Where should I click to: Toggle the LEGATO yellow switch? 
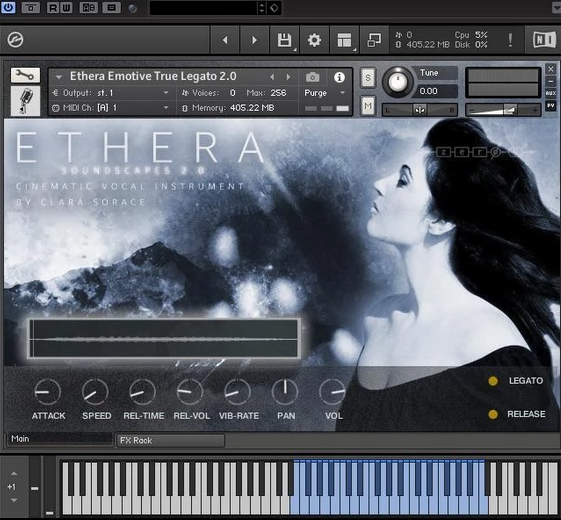click(493, 381)
